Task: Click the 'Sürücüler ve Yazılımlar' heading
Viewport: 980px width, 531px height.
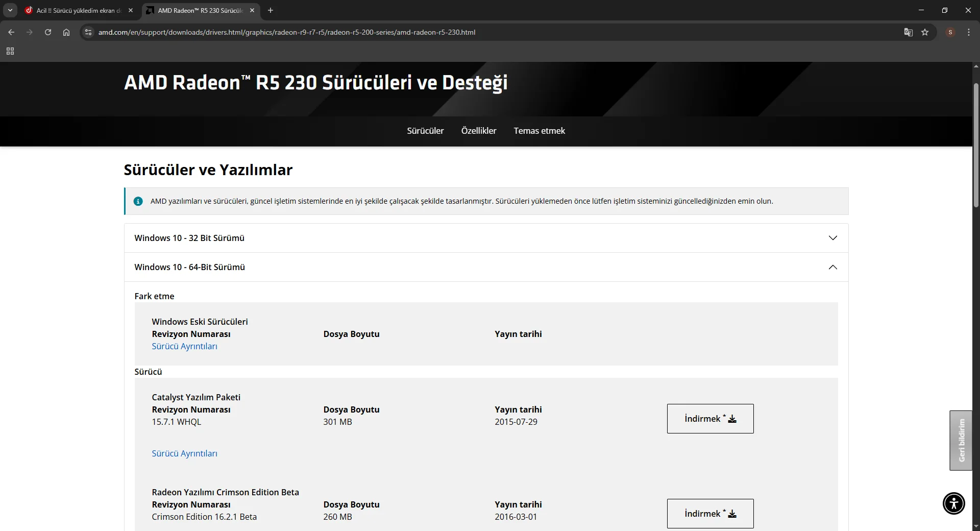Action: click(x=208, y=170)
